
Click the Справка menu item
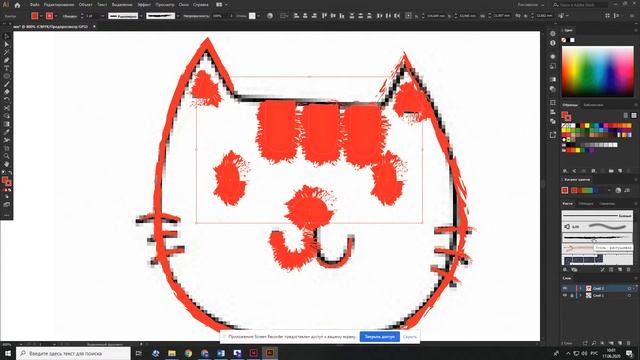200,5
